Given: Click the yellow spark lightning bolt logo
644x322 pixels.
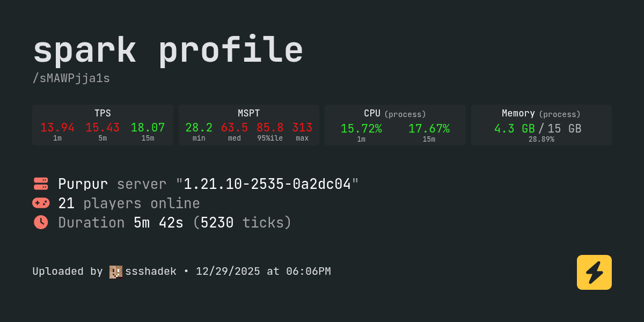Looking at the screenshot, I should click(594, 273).
